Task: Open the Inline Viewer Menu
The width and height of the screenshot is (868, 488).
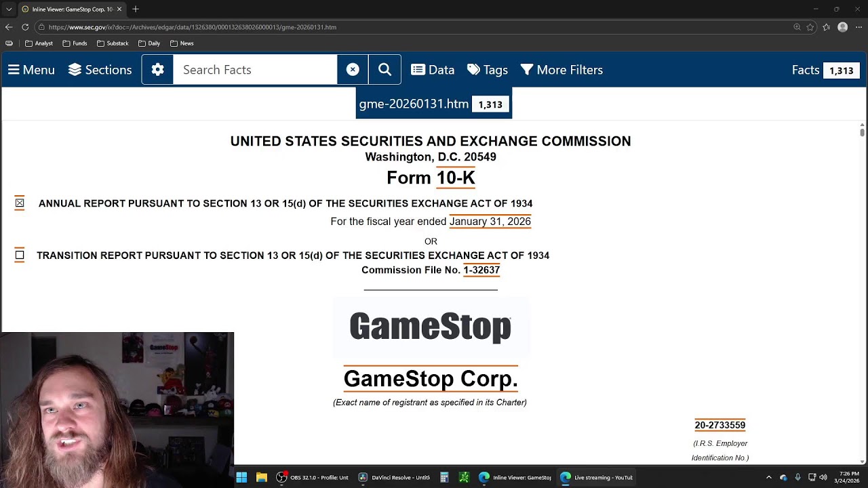Action: click(31, 70)
